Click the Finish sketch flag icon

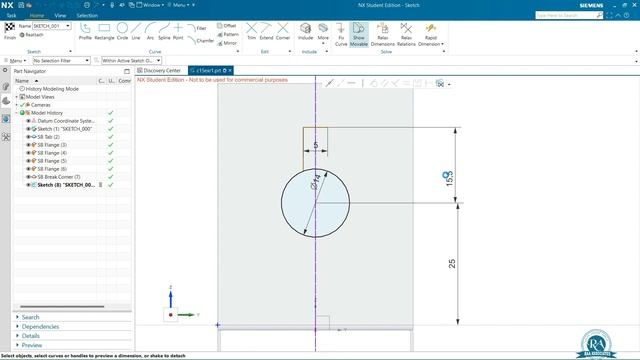pos(10,28)
